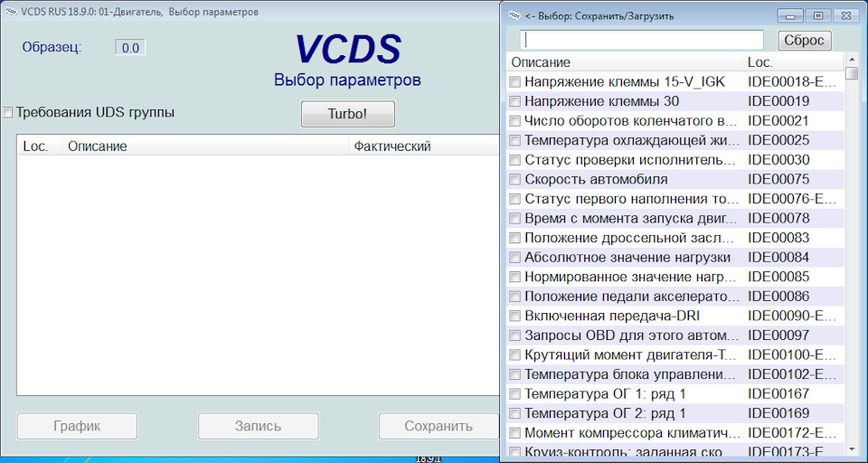Select checkbox for Число оборотов коленчатого вала
868x463 pixels.
[x=514, y=121]
